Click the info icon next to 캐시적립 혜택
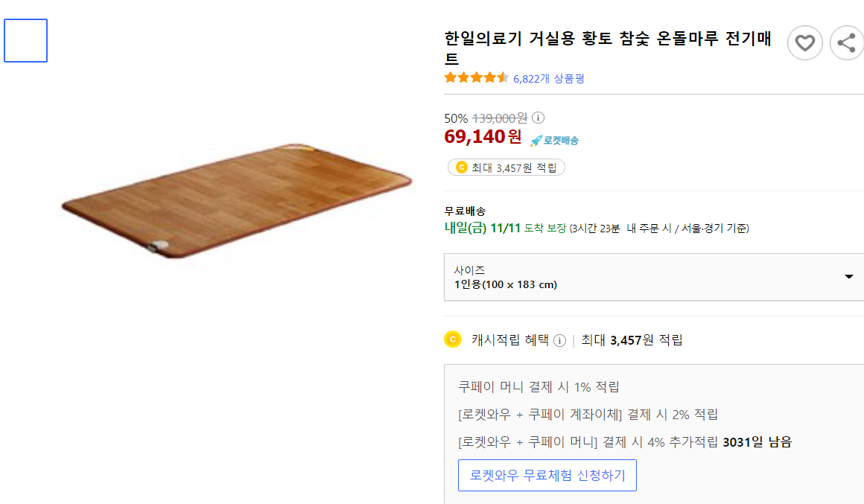Image resolution: width=864 pixels, height=504 pixels. click(x=559, y=340)
